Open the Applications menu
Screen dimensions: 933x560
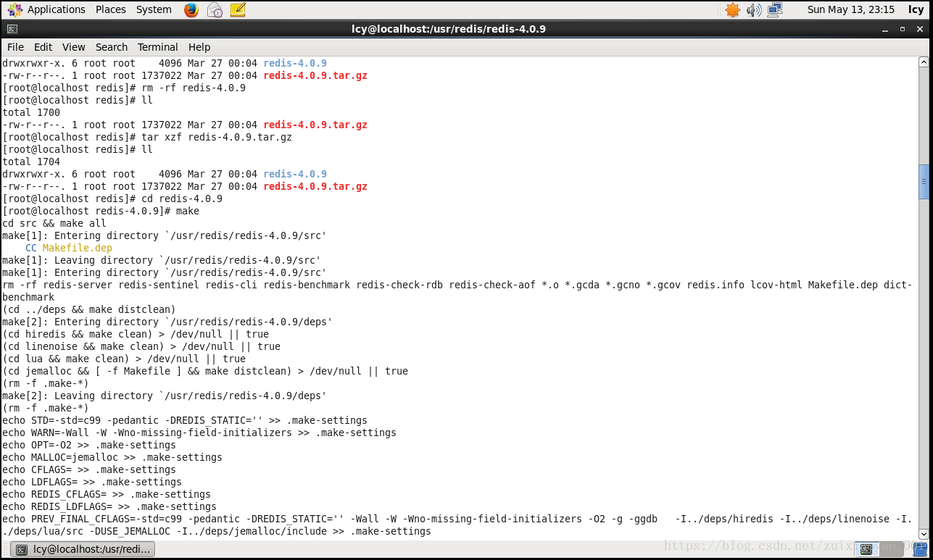[x=46, y=9]
